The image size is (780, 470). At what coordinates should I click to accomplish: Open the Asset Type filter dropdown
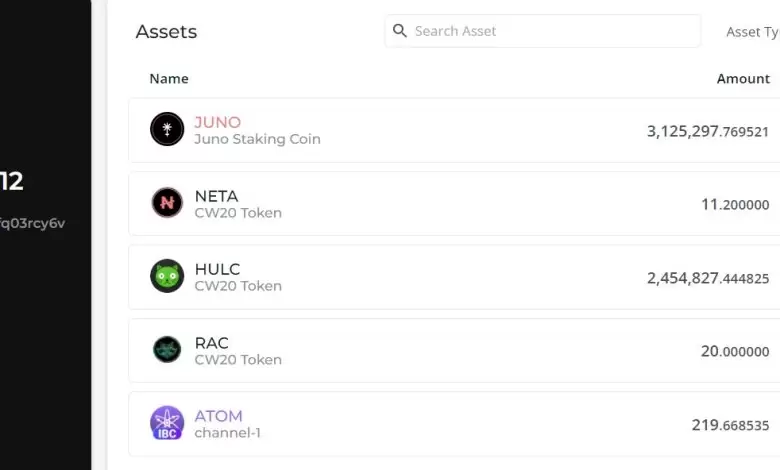point(752,32)
